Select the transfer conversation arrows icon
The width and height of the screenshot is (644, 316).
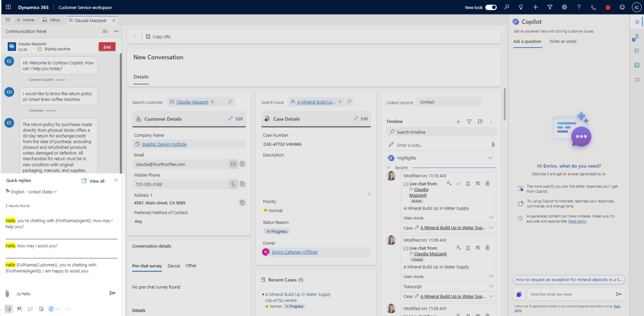[x=30, y=309]
